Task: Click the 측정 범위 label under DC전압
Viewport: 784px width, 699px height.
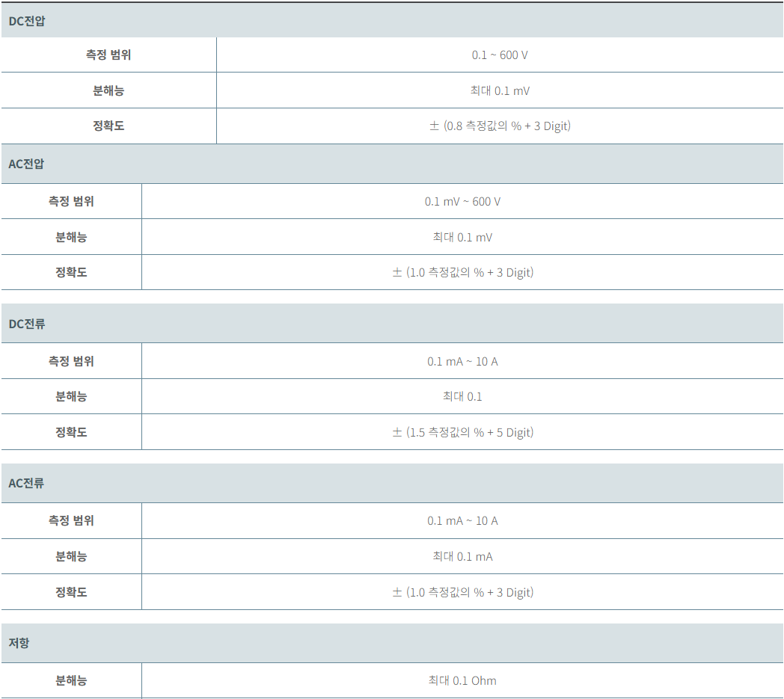Action: tap(108, 55)
